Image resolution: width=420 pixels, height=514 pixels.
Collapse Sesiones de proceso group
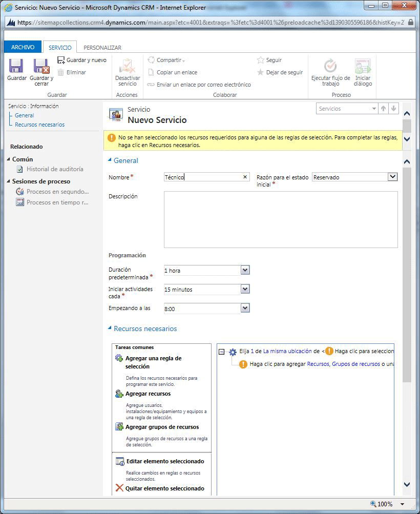[x=9, y=181]
